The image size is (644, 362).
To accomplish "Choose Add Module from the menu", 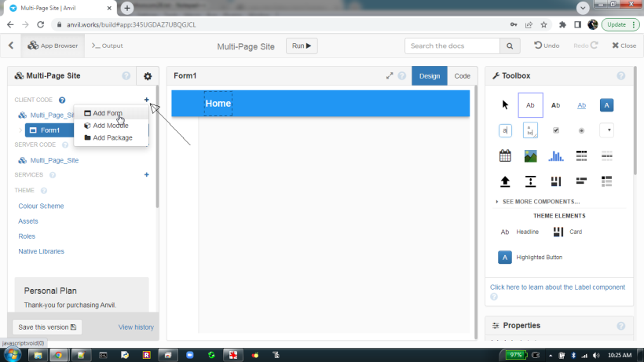I will pos(110,126).
